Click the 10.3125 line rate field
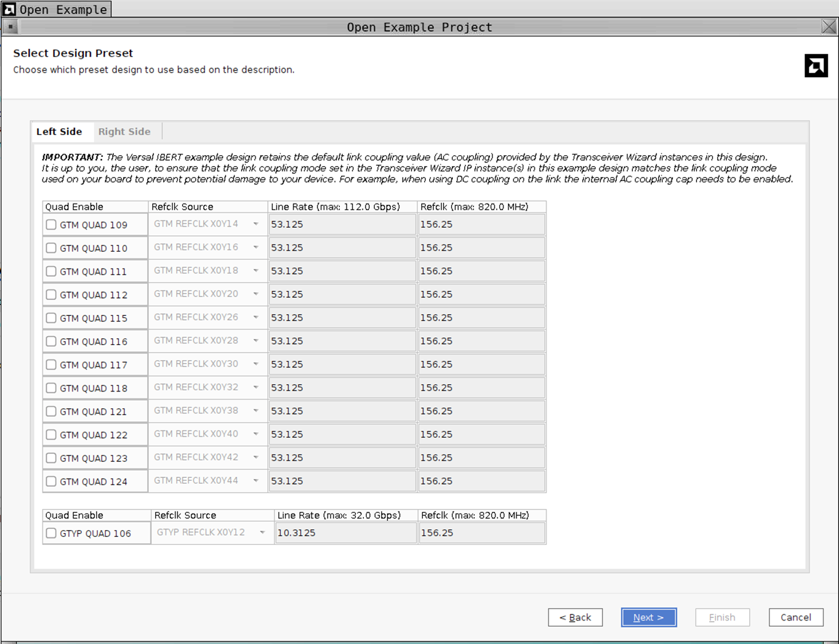839x644 pixels. point(346,533)
